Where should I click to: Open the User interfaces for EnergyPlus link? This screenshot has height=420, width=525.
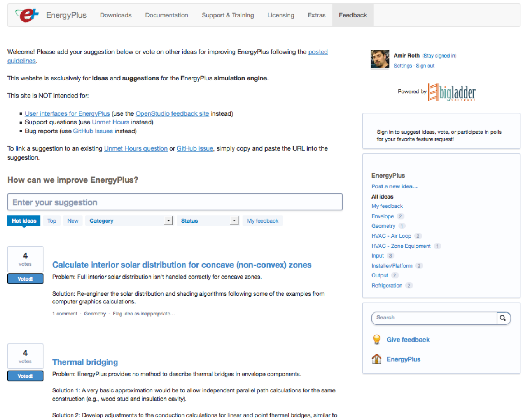pyautogui.click(x=67, y=113)
